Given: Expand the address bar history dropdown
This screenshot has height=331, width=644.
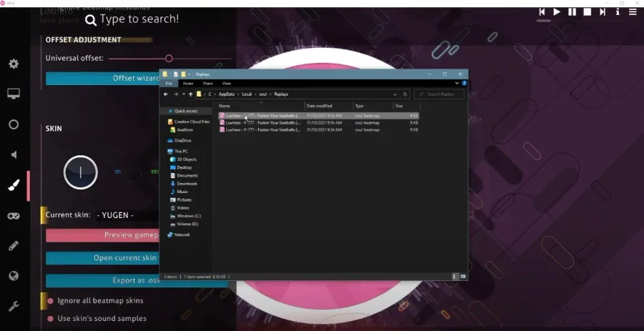Looking at the screenshot, I should (395, 94).
